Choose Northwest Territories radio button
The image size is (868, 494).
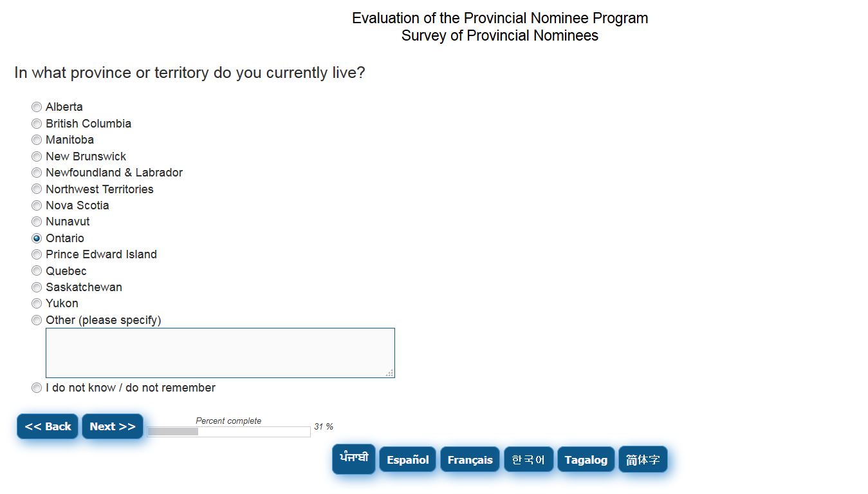37,189
